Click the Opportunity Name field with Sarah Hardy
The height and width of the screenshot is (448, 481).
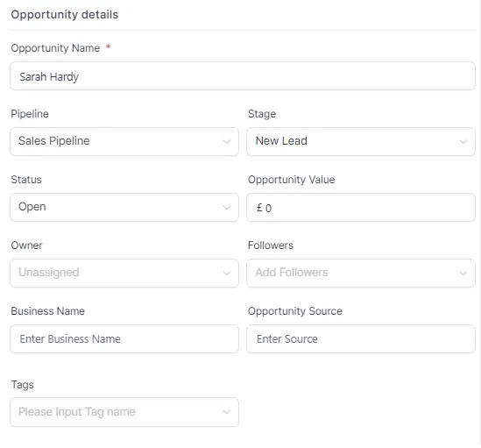(x=243, y=76)
